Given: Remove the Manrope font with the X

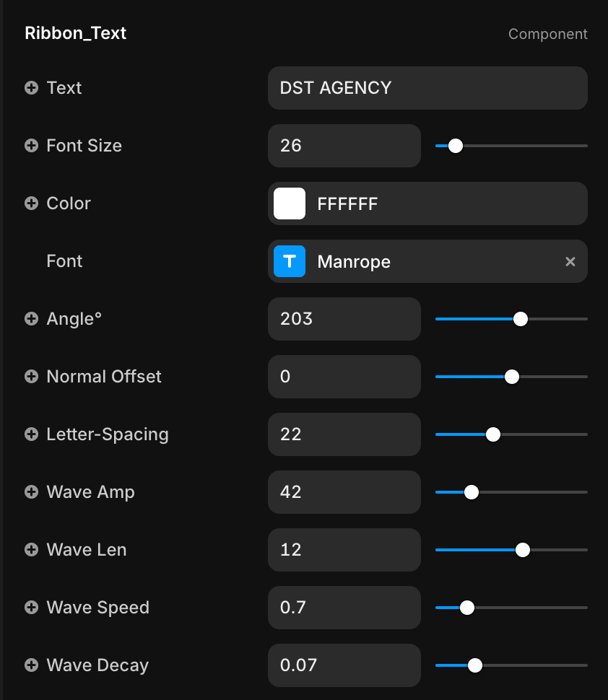Looking at the screenshot, I should 570,262.
